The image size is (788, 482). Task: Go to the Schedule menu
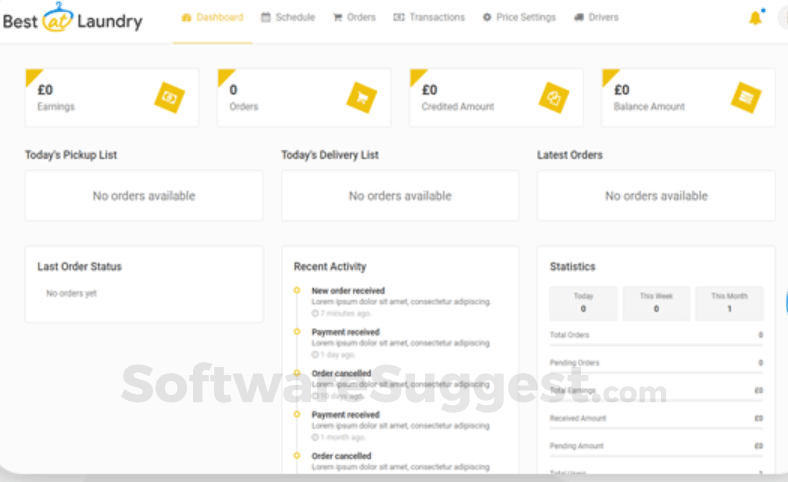[x=288, y=18]
